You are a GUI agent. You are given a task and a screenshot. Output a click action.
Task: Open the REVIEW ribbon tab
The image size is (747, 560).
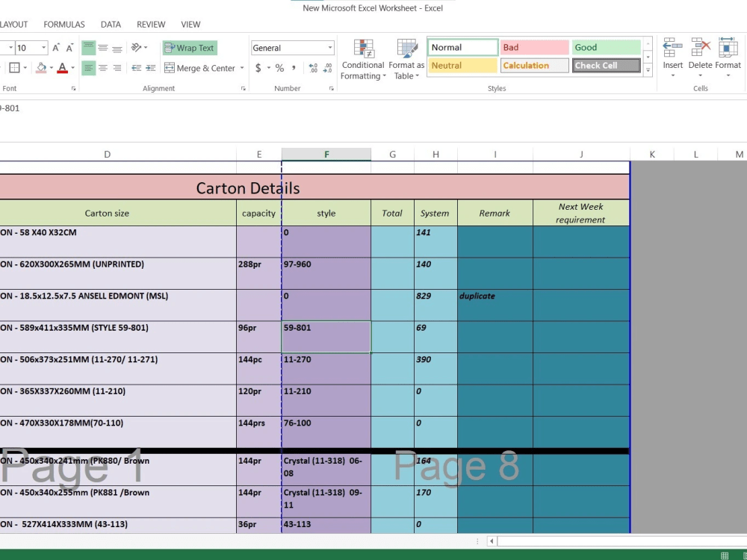151,25
